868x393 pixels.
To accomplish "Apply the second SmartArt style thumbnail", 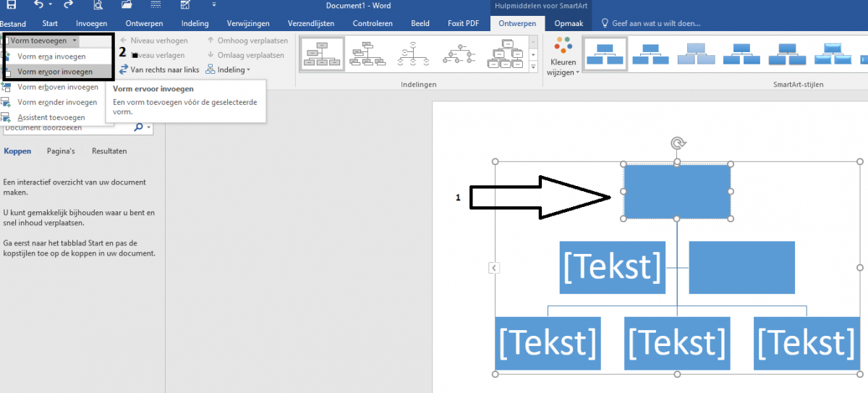I will (650, 54).
